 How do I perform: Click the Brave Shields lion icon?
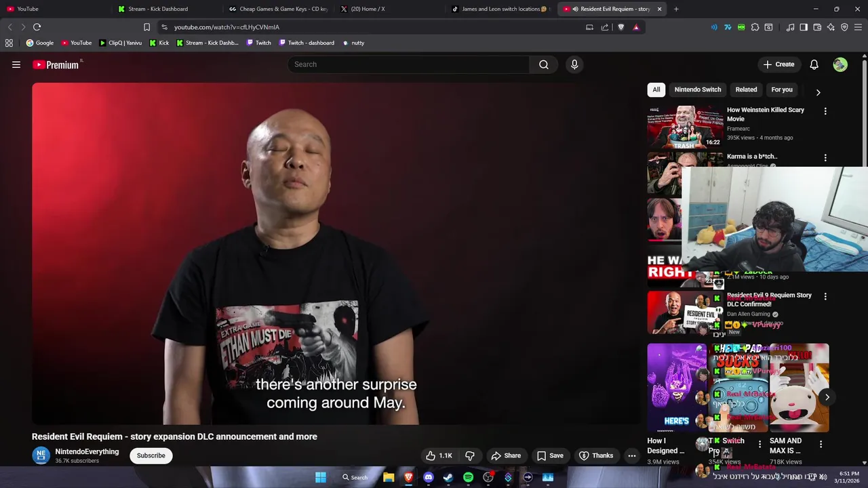click(x=621, y=27)
